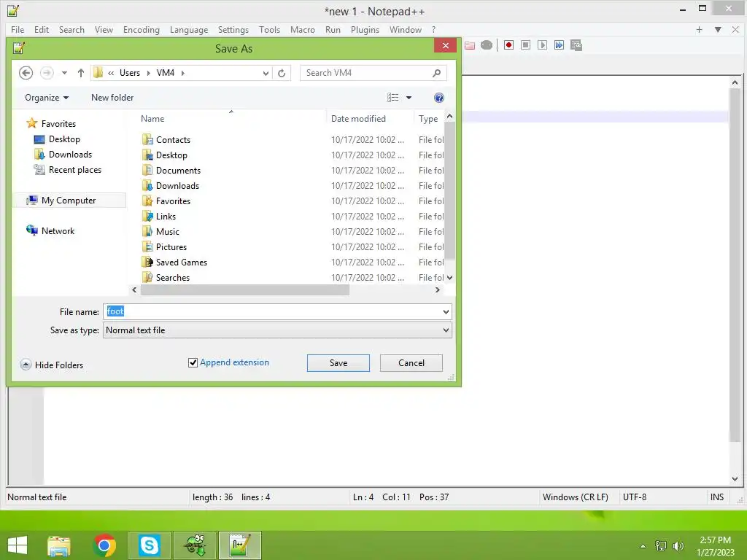
Task: Click the Playback macro icon
Action: (542, 45)
